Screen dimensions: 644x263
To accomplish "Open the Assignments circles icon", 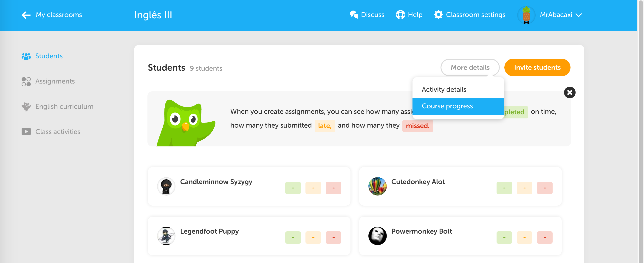I will click(x=26, y=81).
